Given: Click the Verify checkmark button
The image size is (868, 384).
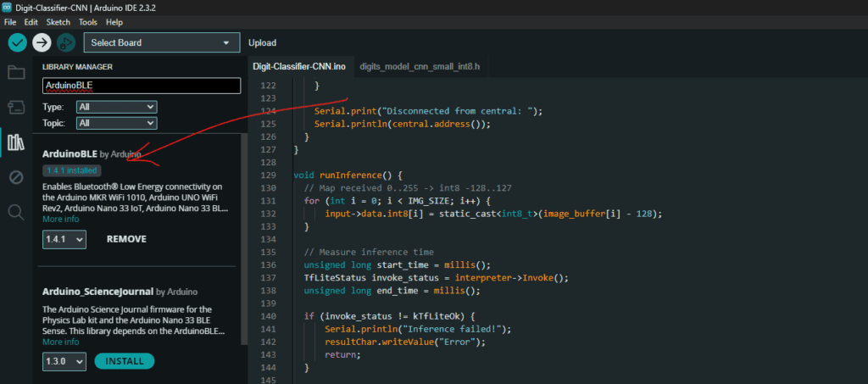Looking at the screenshot, I should click(x=17, y=42).
